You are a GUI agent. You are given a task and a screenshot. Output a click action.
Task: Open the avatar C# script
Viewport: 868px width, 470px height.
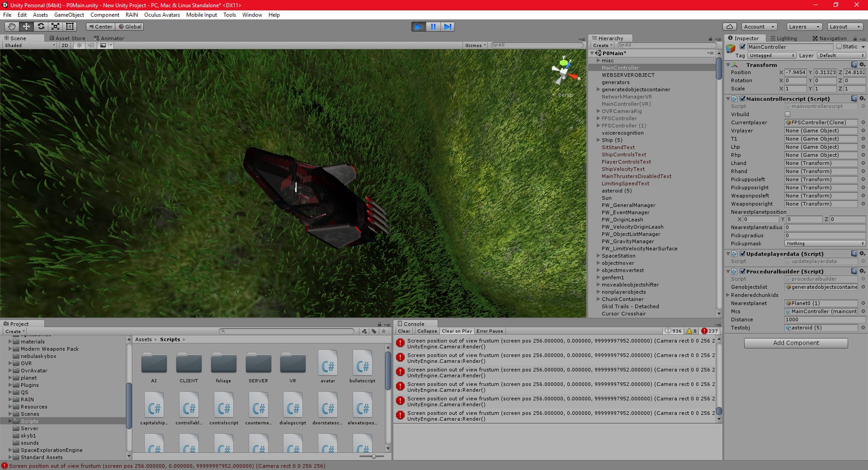pyautogui.click(x=328, y=367)
